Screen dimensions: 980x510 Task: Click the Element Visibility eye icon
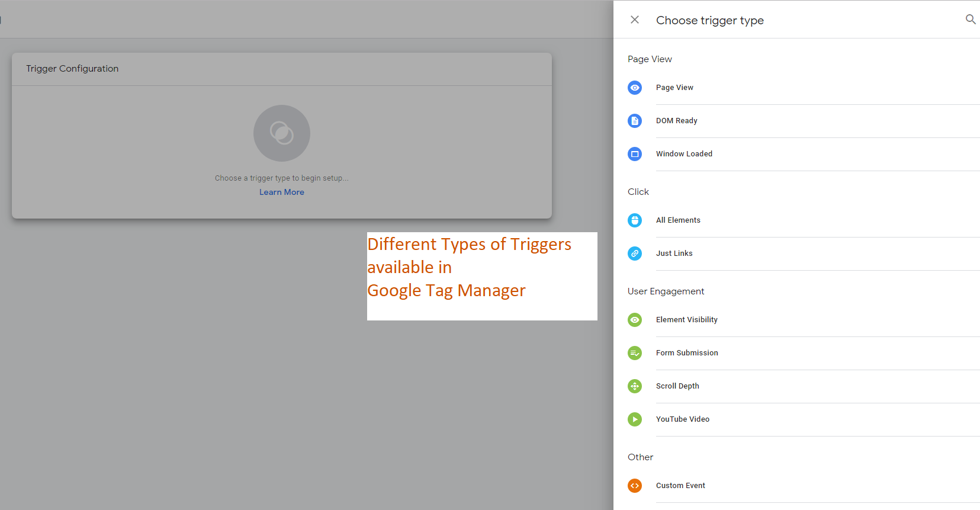pyautogui.click(x=635, y=320)
